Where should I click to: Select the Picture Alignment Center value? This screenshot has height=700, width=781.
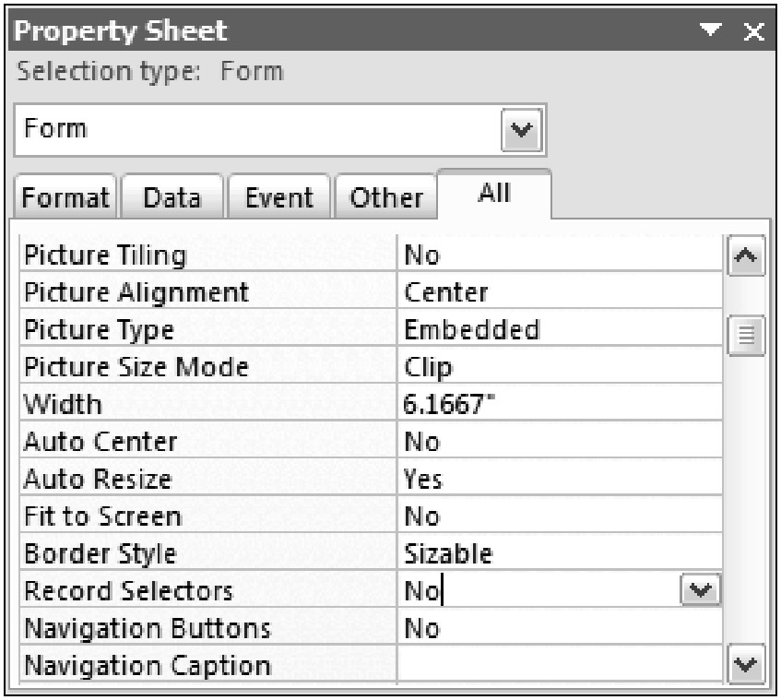pyautogui.click(x=559, y=293)
